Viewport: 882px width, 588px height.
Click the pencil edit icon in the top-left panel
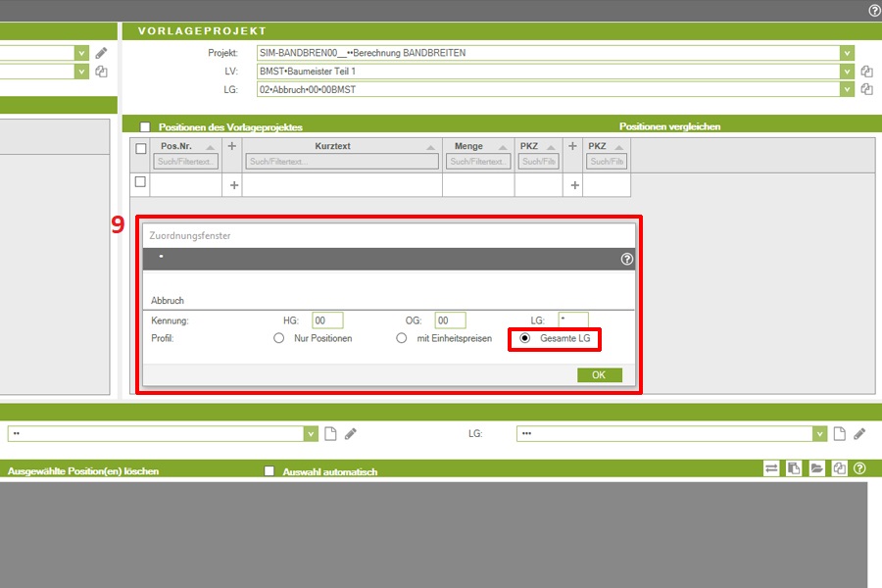(101, 53)
